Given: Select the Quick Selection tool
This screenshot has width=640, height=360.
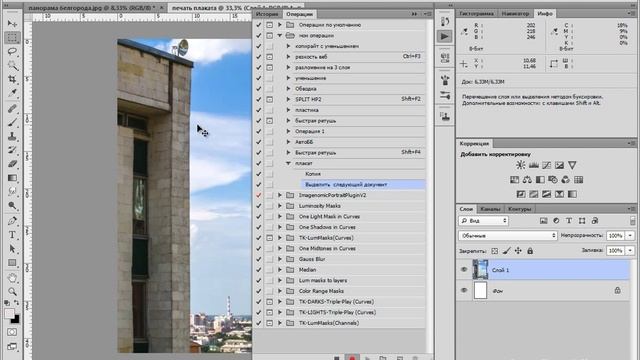Looking at the screenshot, I should pyautogui.click(x=12, y=65).
